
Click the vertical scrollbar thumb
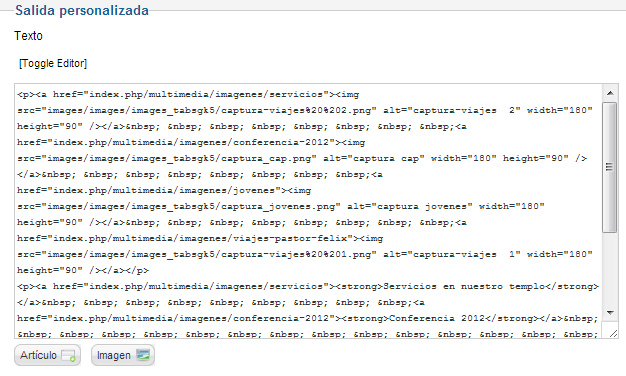[x=610, y=167]
